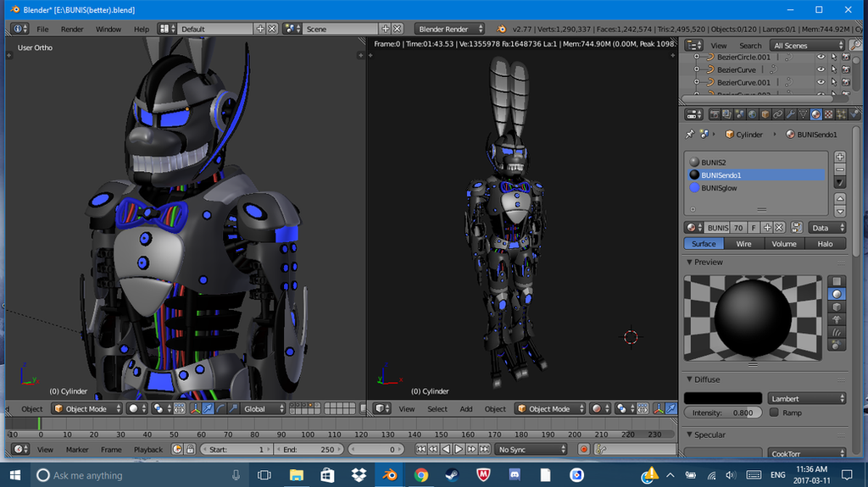The height and width of the screenshot is (487, 868).
Task: Switch to the World properties globe icon
Action: click(753, 114)
